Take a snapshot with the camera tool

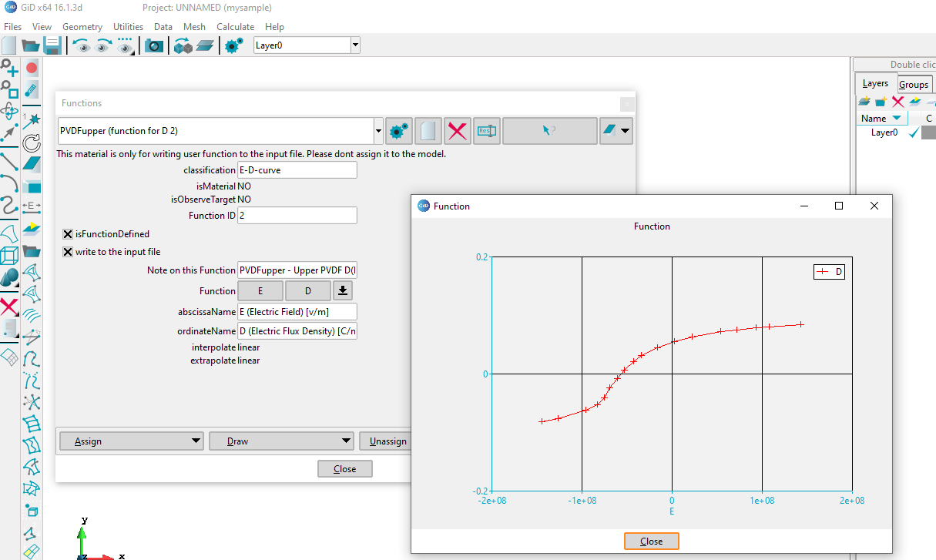[x=153, y=45]
